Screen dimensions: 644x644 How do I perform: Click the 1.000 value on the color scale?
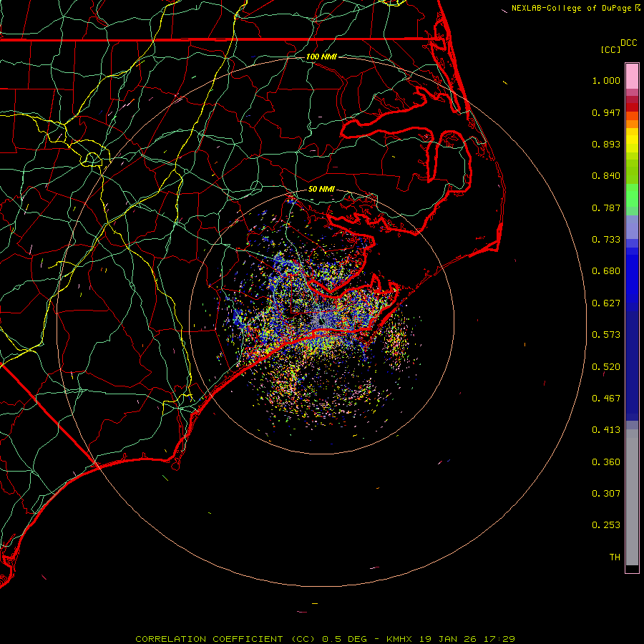(x=606, y=80)
